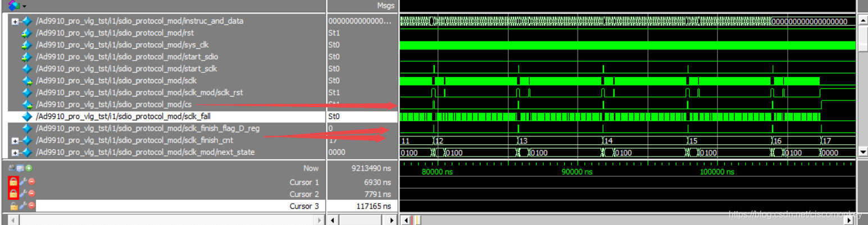
Task: Click the signal icon beside sclk_finish_flag_D_reg
Action: [x=26, y=128]
